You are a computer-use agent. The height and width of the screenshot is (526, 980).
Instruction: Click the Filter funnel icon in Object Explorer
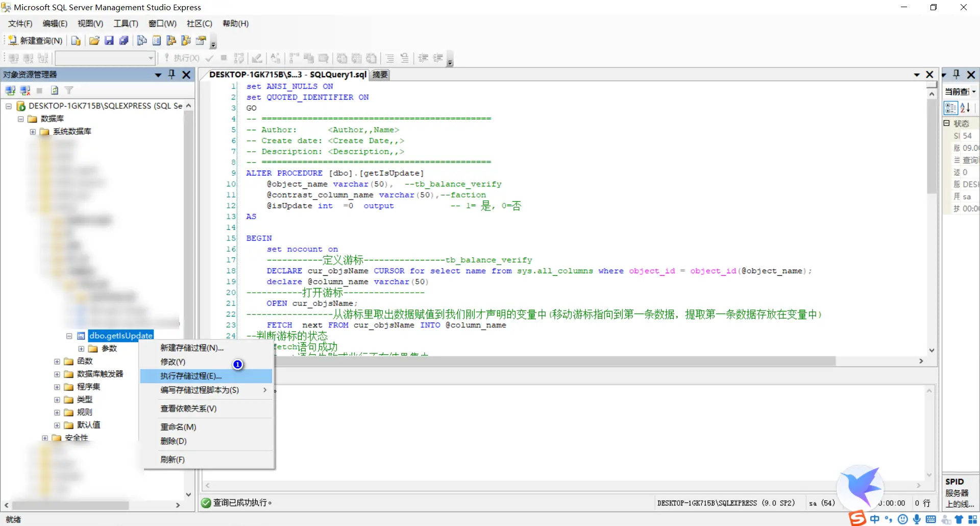point(69,90)
